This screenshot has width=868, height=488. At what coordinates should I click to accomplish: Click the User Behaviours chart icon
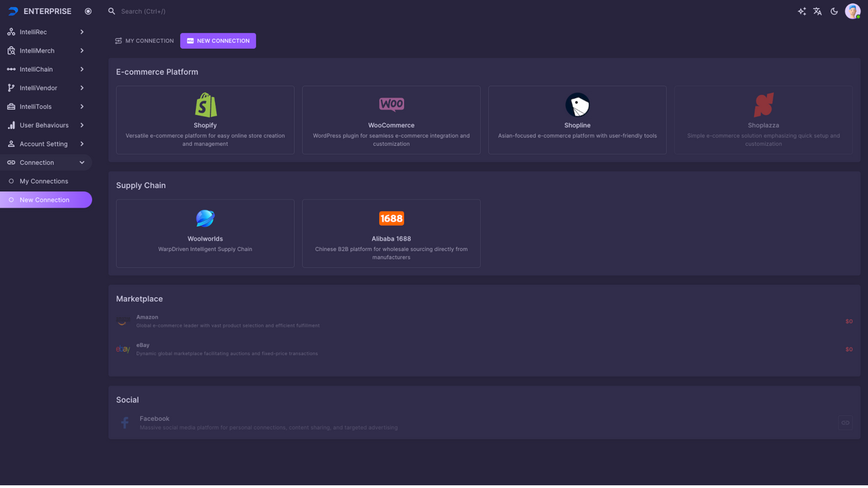coord(11,125)
